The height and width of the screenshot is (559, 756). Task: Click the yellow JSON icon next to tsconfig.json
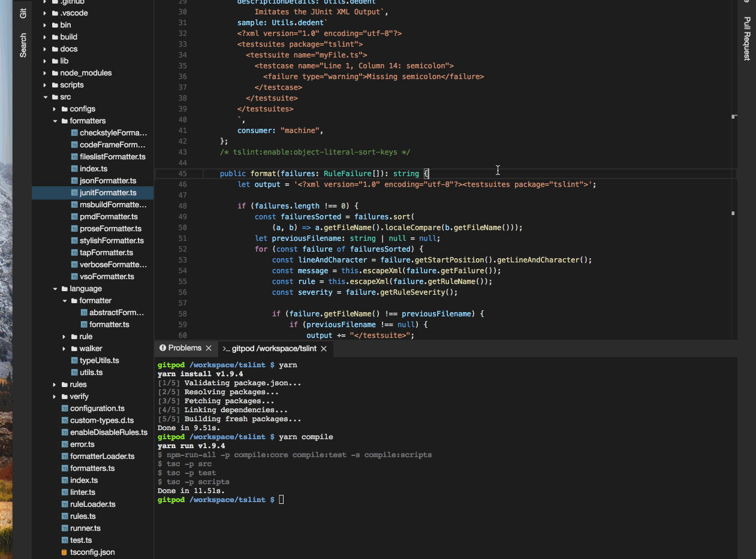point(64,552)
